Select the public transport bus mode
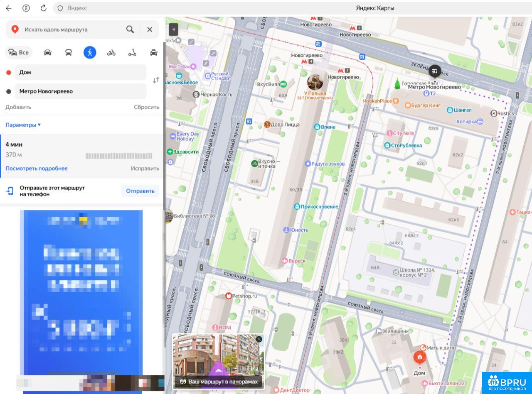Viewport: 532px width, 394px height. 69,52
